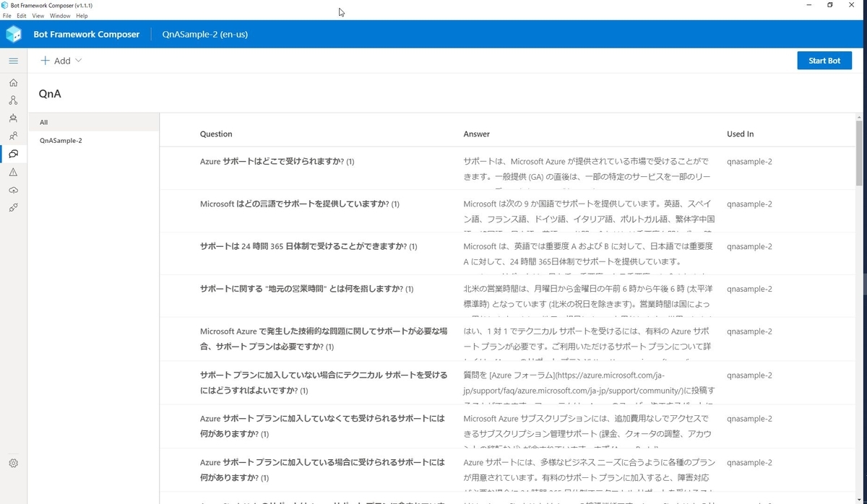Open the Publish cloud section
The height and width of the screenshot is (504, 867).
13,190
